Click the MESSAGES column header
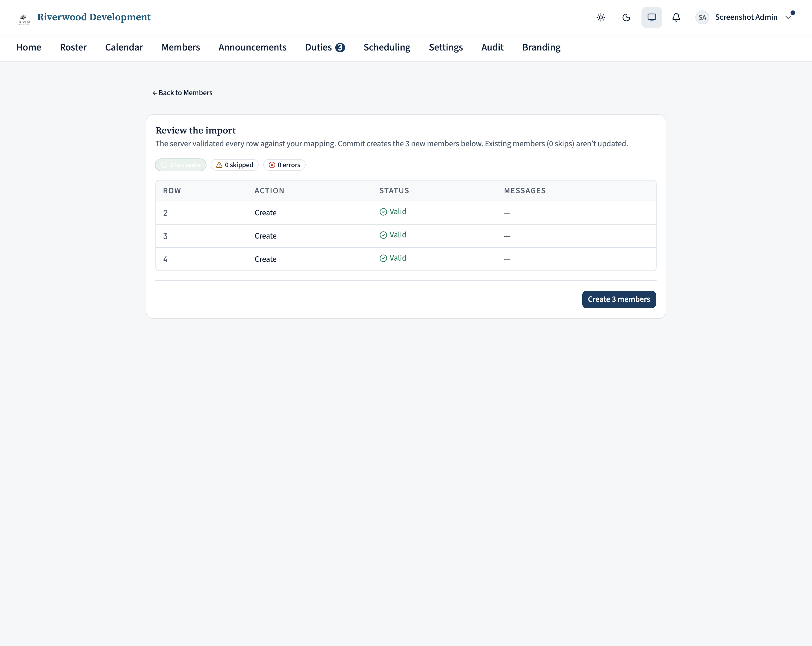Screen dimensions: 812x646 pyautogui.click(x=525, y=191)
